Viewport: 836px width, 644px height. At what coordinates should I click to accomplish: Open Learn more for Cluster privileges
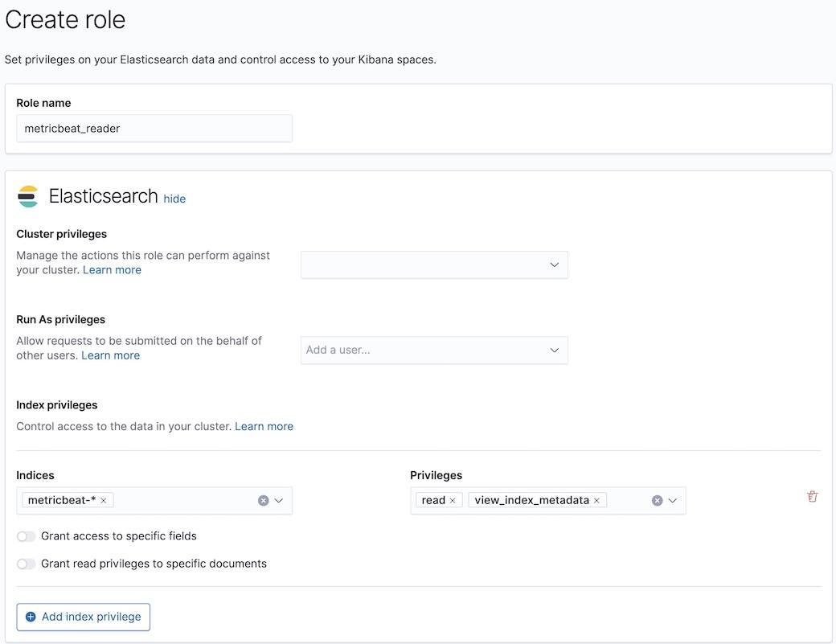112,269
